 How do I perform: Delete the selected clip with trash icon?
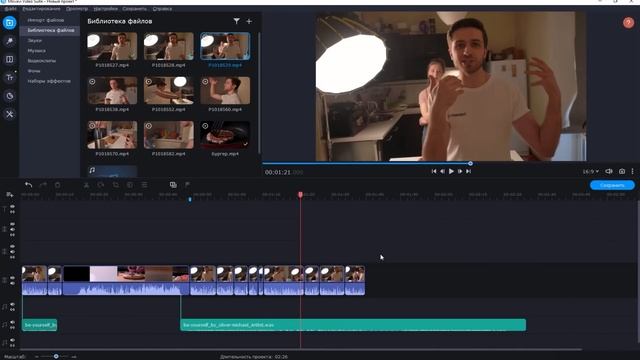click(x=58, y=185)
